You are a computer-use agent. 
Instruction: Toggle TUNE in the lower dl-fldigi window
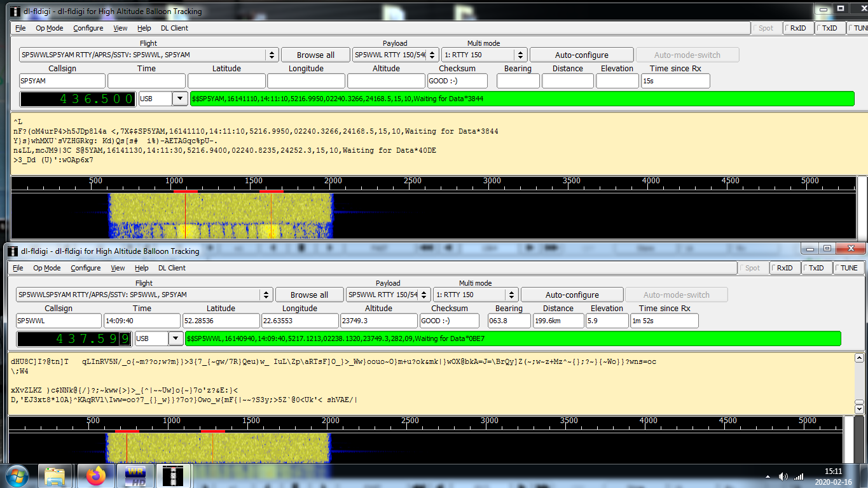coord(849,268)
